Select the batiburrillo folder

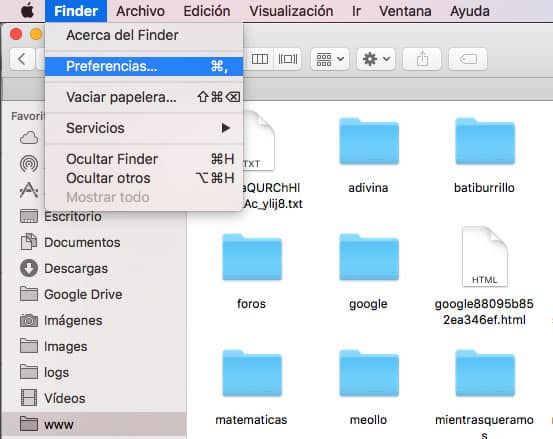click(x=485, y=141)
